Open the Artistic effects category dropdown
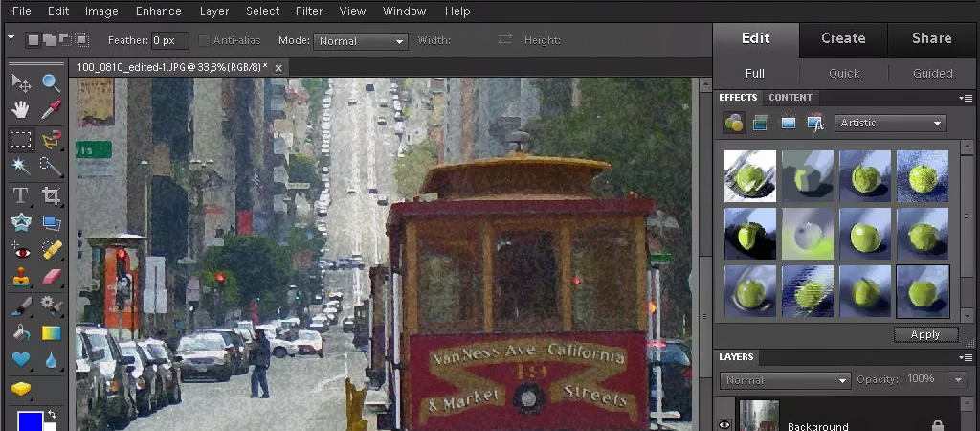This screenshot has height=431, width=980. point(890,124)
